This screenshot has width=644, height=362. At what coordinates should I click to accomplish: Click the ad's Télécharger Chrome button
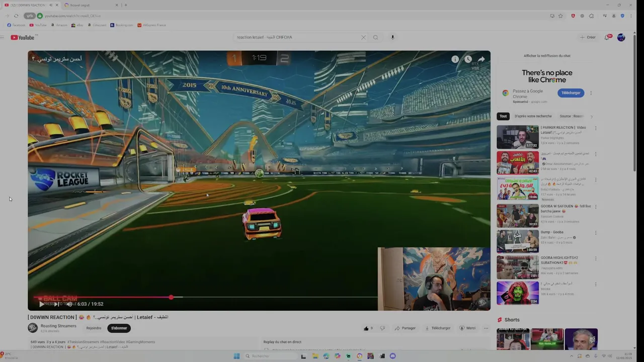(571, 93)
